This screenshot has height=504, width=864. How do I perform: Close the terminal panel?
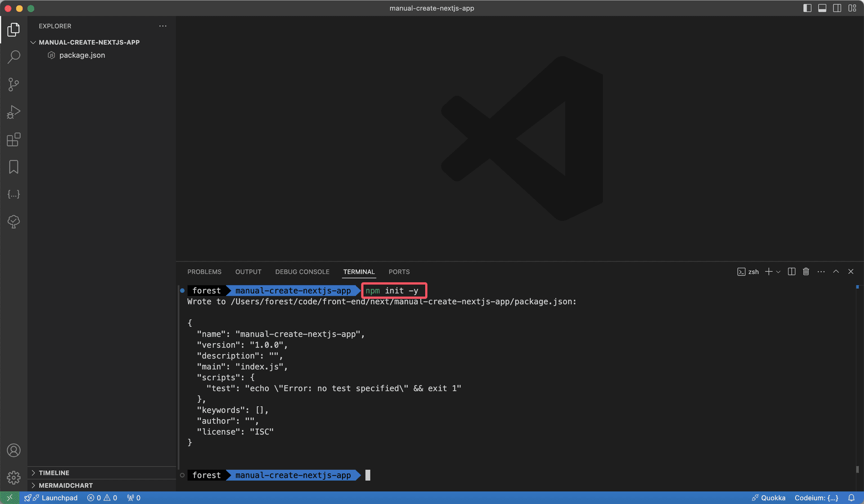point(851,272)
